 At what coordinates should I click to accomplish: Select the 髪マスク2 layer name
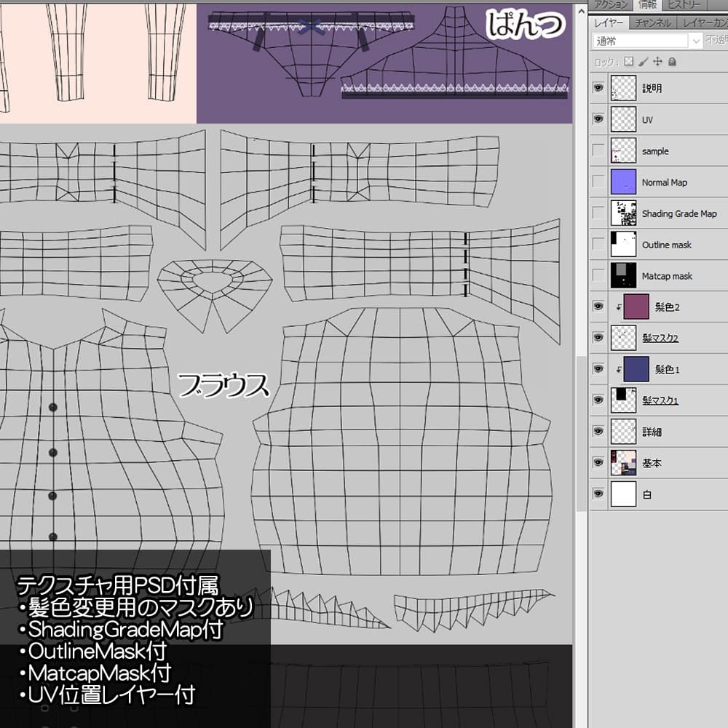click(660, 338)
